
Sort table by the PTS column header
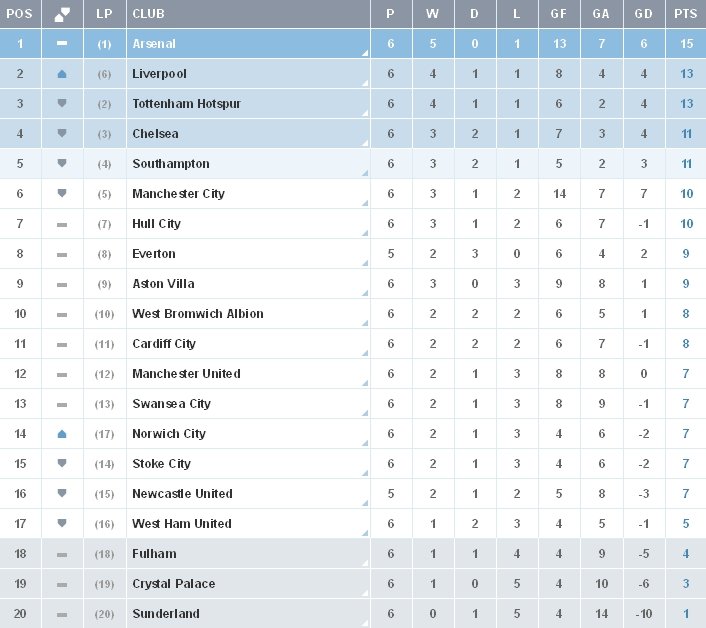(686, 15)
